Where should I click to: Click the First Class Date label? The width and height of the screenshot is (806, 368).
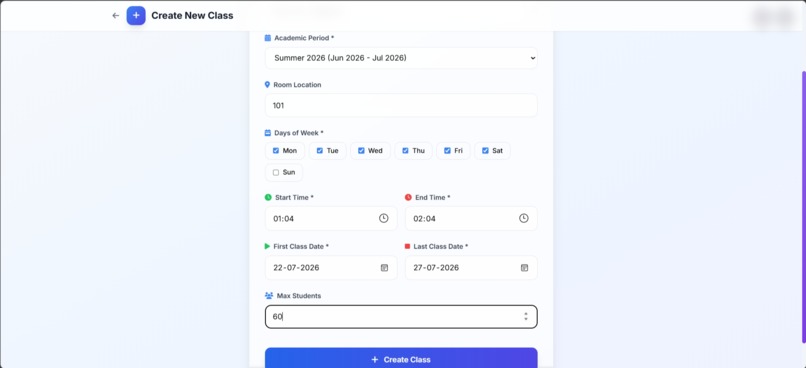pos(302,246)
